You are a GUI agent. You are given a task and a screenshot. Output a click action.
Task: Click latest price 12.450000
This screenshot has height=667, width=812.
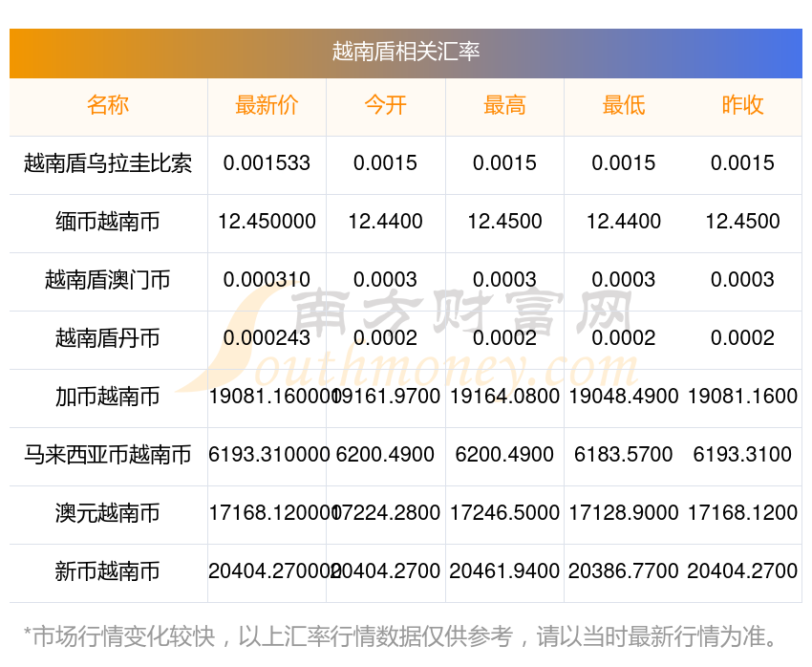pyautogui.click(x=267, y=222)
